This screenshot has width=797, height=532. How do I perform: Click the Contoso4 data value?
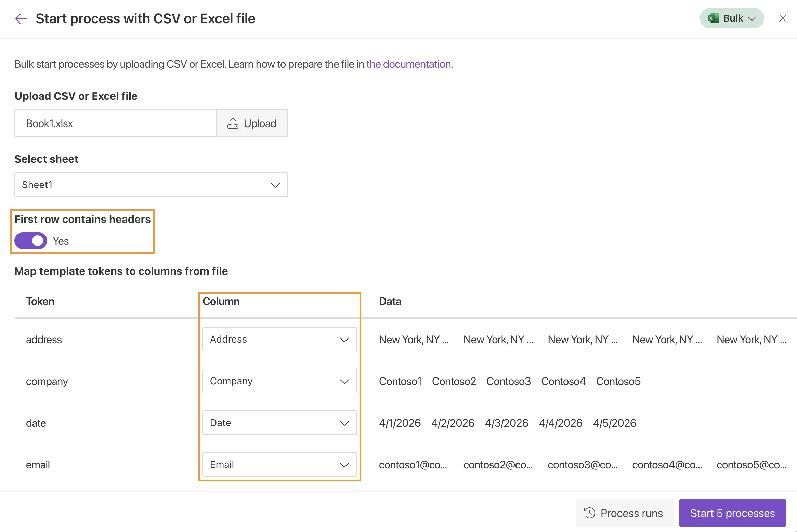[x=563, y=381]
